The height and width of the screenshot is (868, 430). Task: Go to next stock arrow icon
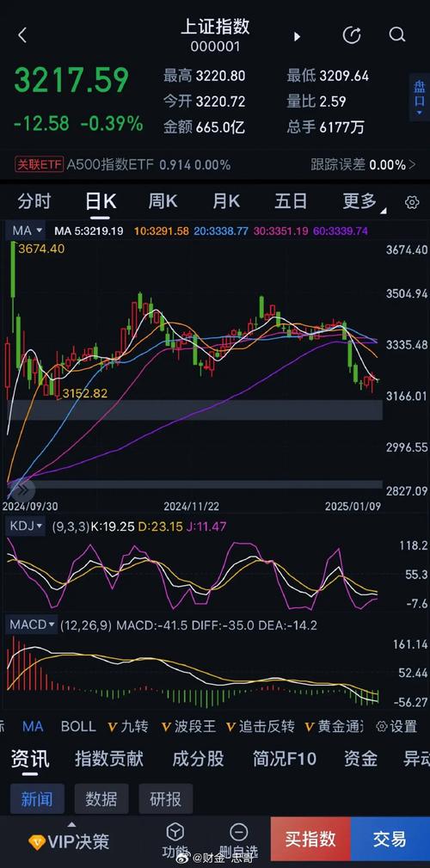point(297,36)
